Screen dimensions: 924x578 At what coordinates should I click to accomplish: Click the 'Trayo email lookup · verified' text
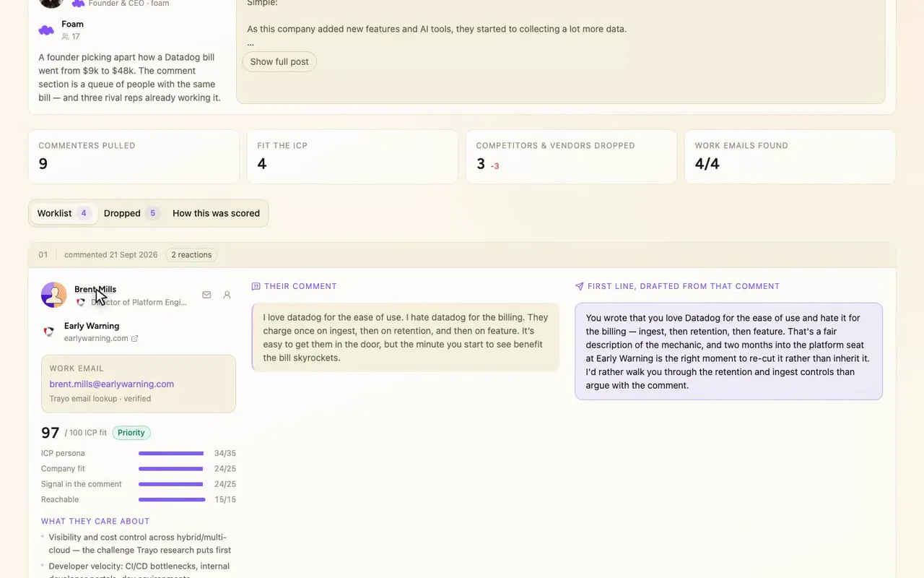(100, 399)
